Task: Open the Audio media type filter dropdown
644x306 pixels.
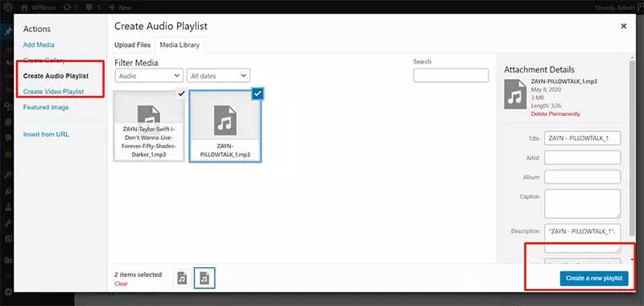Action: 149,76
